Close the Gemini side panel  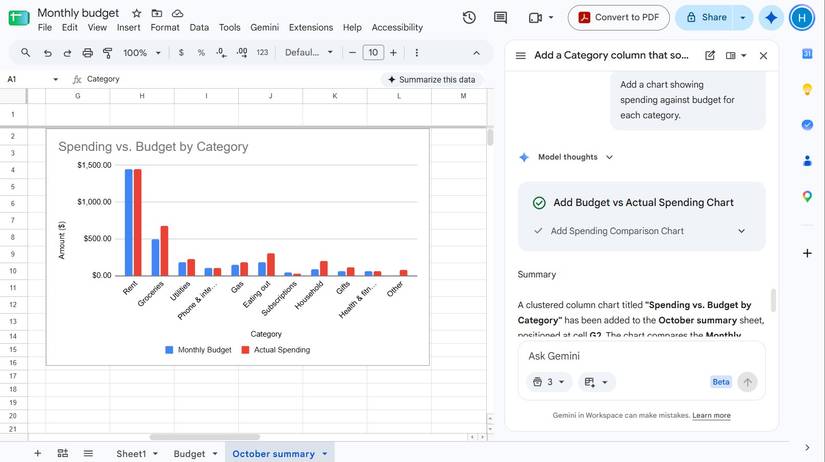click(x=763, y=55)
